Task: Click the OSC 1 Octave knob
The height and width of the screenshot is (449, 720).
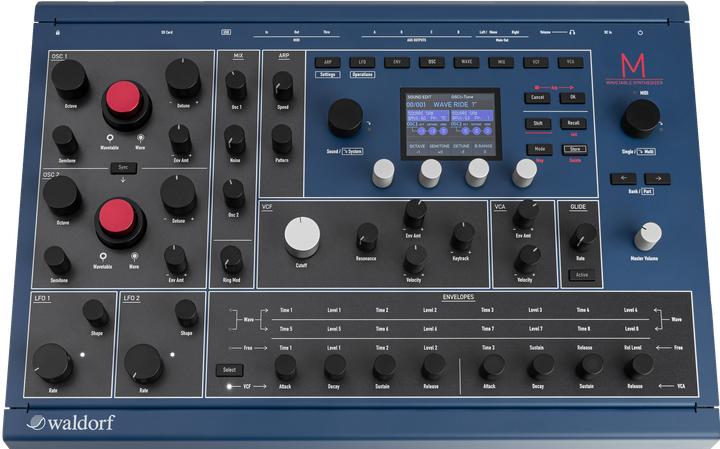Action: [x=70, y=79]
